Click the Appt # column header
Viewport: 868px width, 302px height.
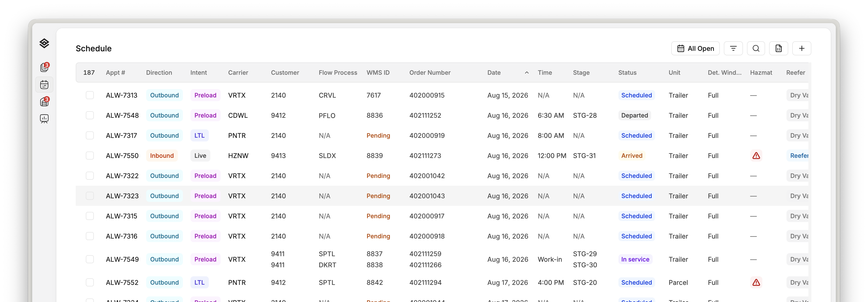[x=115, y=72]
